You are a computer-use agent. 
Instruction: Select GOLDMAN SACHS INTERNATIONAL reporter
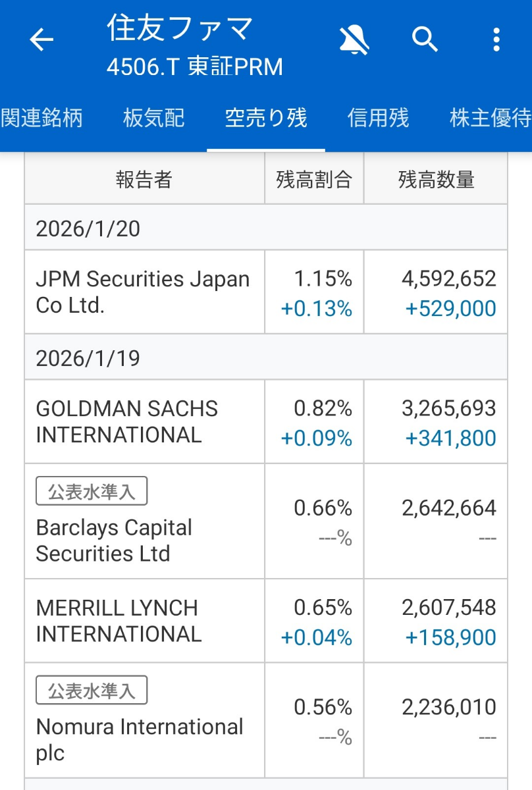[127, 422]
